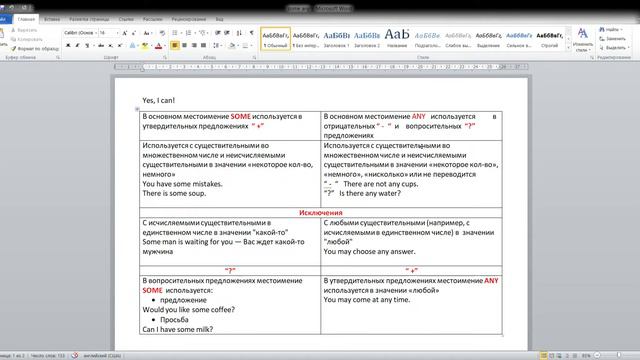The image size is (640, 360).
Task: Toggle Center paragraph alignment
Action: tap(184, 45)
